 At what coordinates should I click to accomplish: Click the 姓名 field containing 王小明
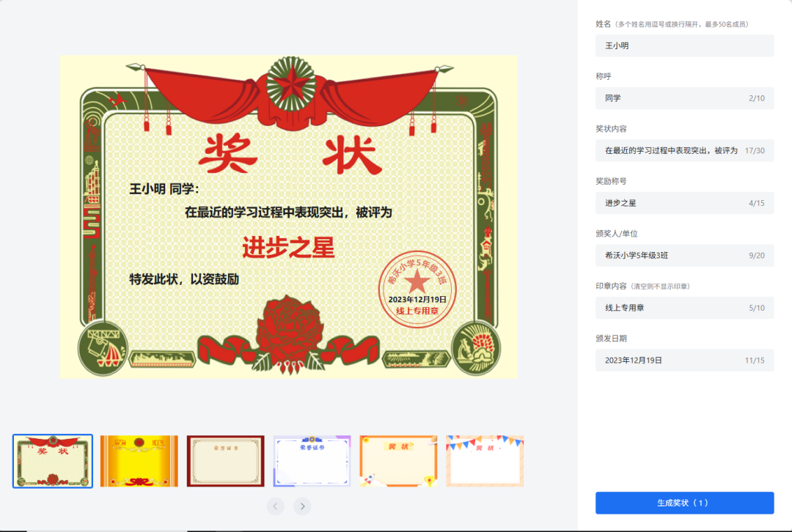tap(684, 45)
